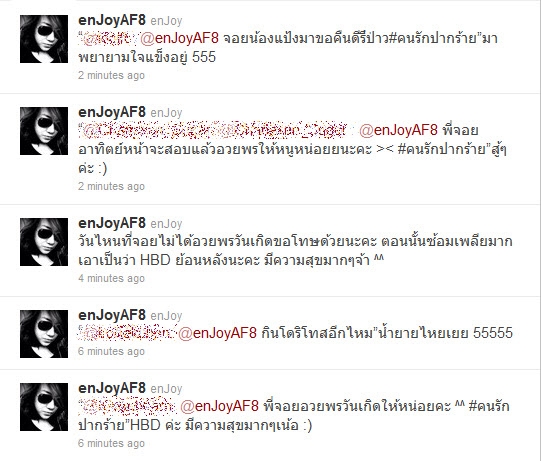The height and width of the screenshot is (461, 541).
Task: Click the blurred mention in the fourth tweet
Action: coord(127,333)
